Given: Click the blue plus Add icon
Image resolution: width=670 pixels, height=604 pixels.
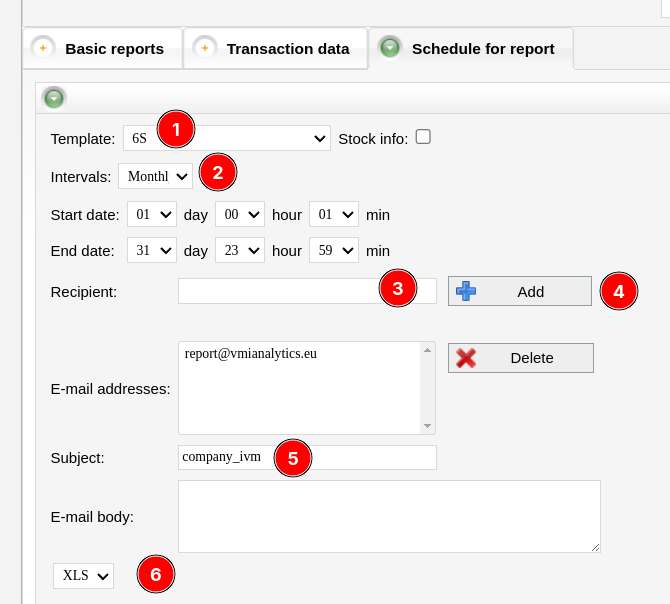Looking at the screenshot, I should tap(466, 291).
